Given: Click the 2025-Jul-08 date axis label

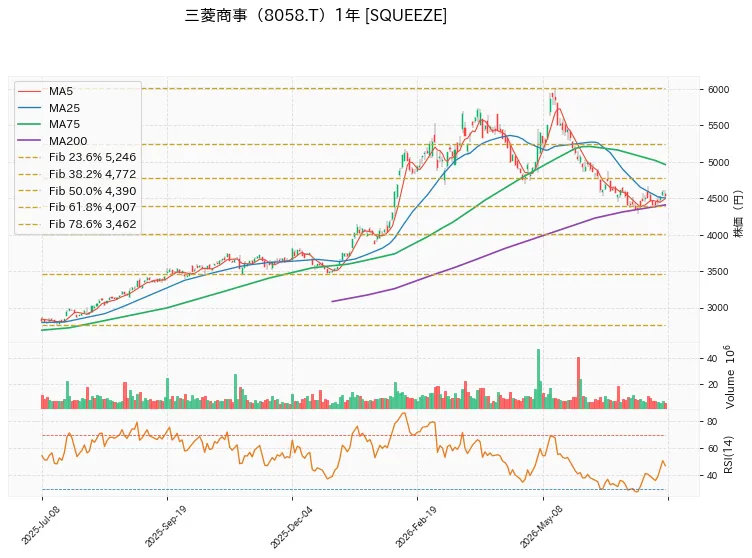Looking at the screenshot, I should 40,525.
